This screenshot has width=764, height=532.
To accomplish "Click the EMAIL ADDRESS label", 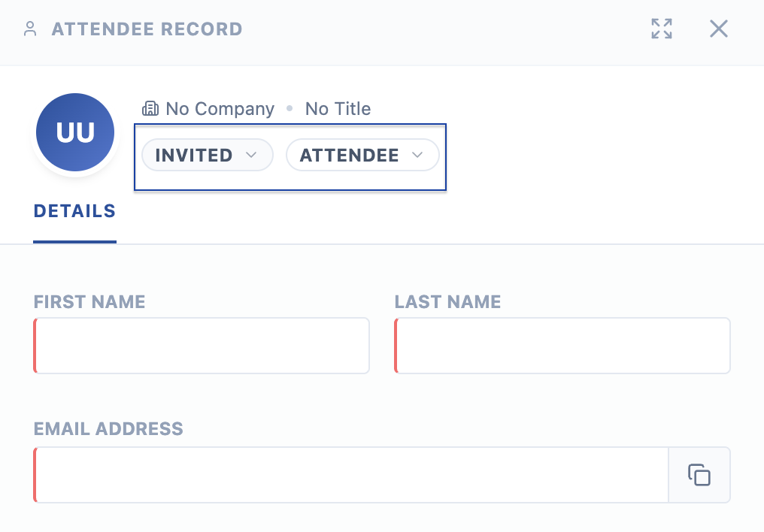I will [108, 429].
